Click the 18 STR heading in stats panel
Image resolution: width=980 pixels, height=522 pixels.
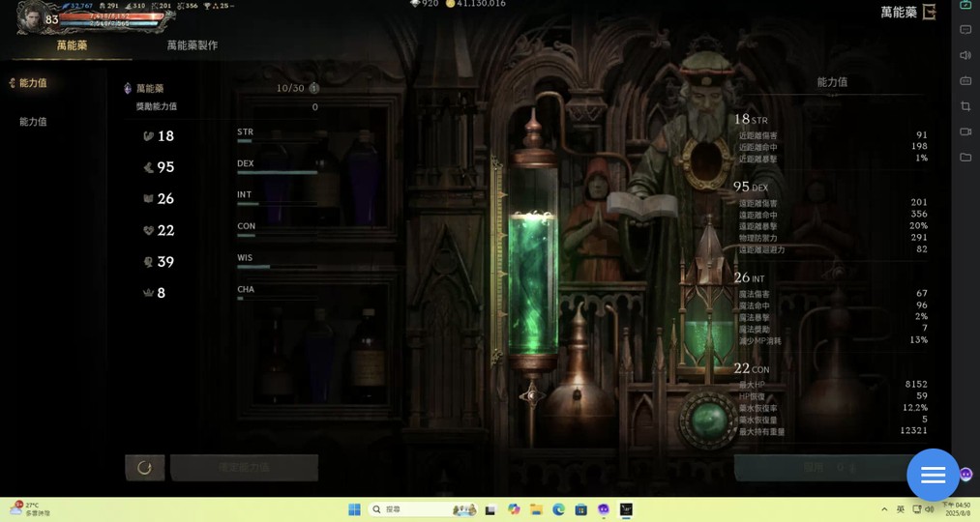(751, 119)
